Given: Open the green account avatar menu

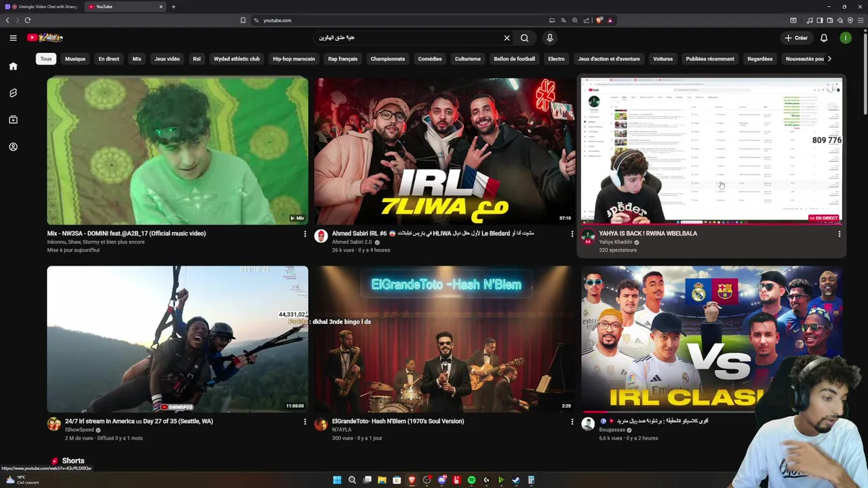Looking at the screenshot, I should 846,38.
